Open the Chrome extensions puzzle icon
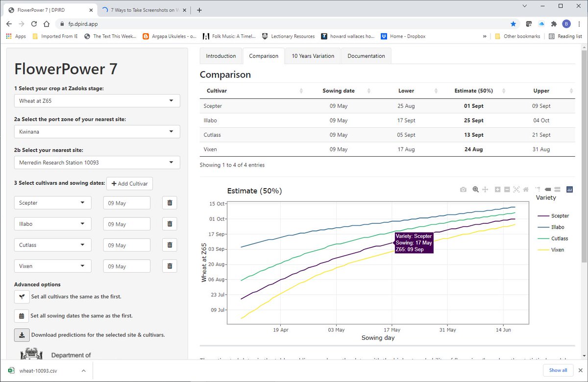The image size is (588, 382). click(x=554, y=24)
